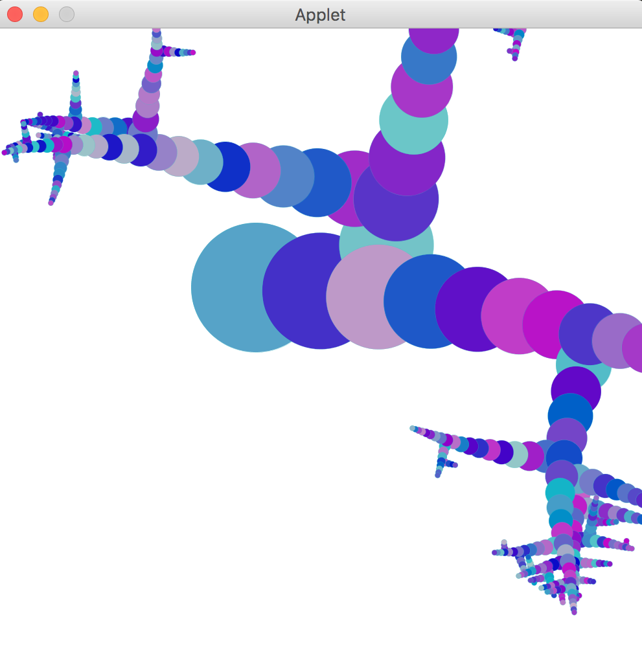Click the pointed left tip of lower-right side branch
Image resolution: width=642 pixels, height=672 pixels.
(413, 428)
